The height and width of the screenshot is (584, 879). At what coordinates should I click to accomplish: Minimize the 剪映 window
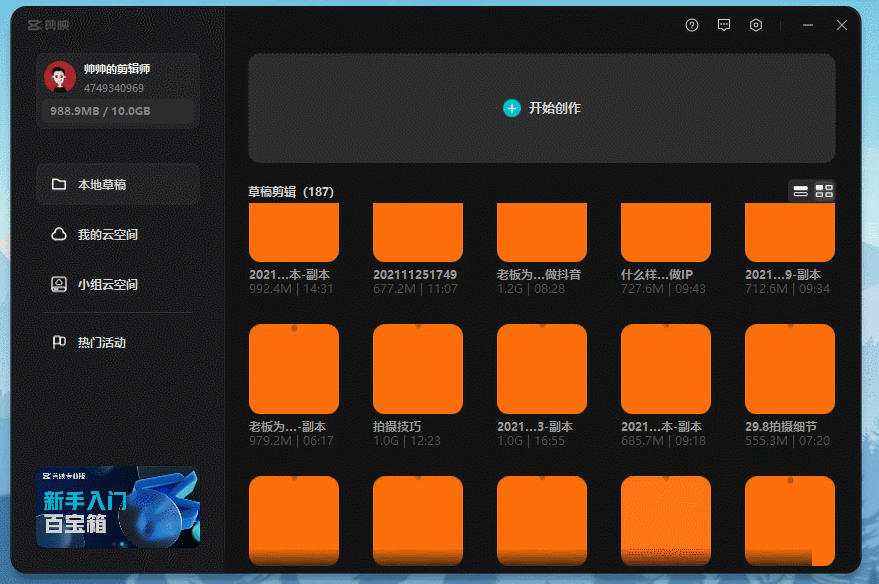[808, 26]
